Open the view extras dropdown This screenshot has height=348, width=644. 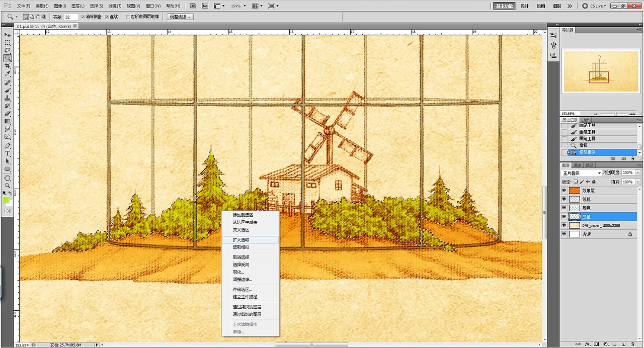pyautogui.click(x=219, y=6)
